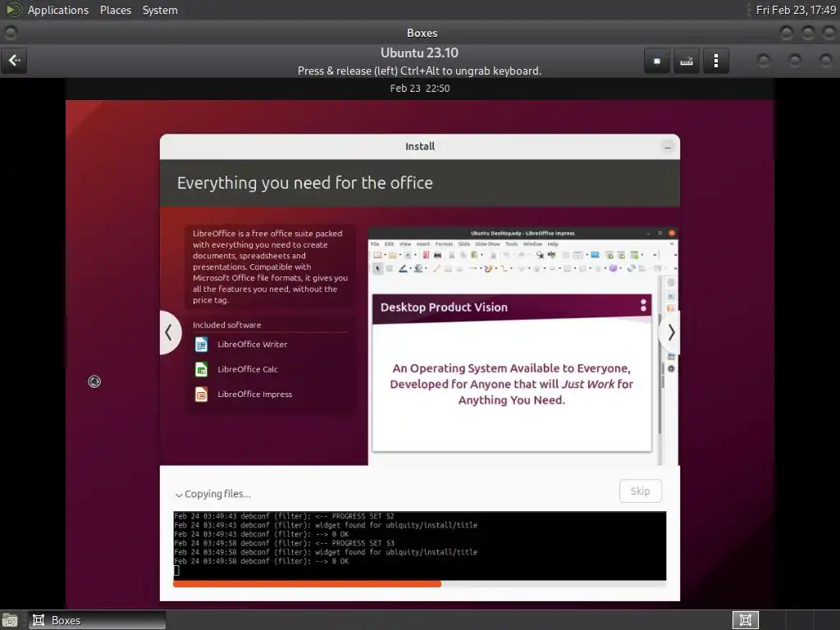Image resolution: width=840 pixels, height=630 pixels.
Task: Click the three-dot icon on the slide banner
Action: pyautogui.click(x=643, y=305)
